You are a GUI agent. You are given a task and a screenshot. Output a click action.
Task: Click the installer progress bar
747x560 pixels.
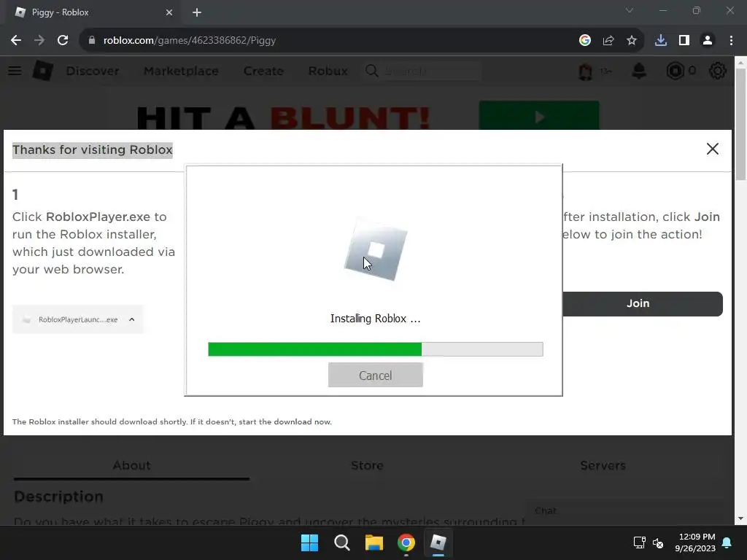point(376,349)
